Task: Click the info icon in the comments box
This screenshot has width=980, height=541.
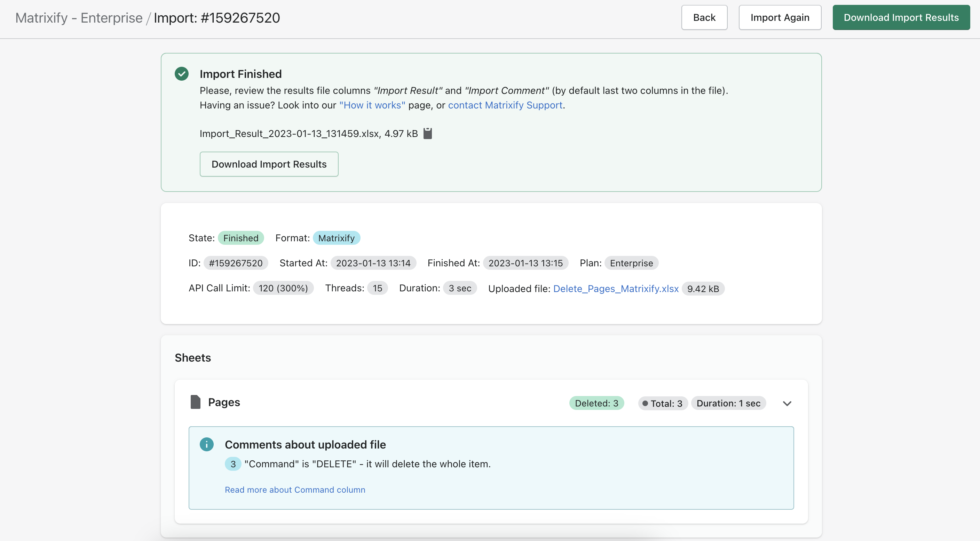Action: click(207, 444)
